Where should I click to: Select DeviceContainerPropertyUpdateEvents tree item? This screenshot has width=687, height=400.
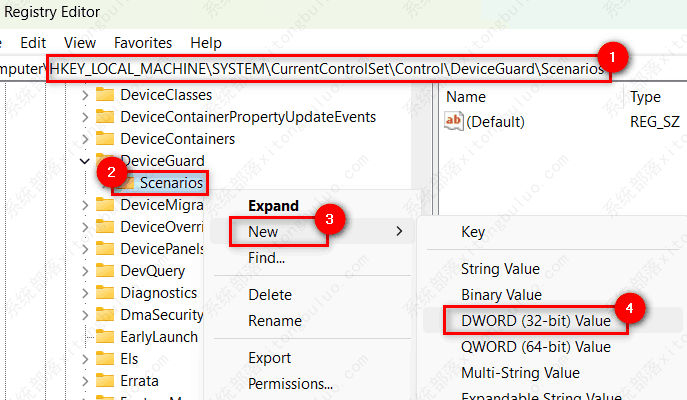(247, 117)
